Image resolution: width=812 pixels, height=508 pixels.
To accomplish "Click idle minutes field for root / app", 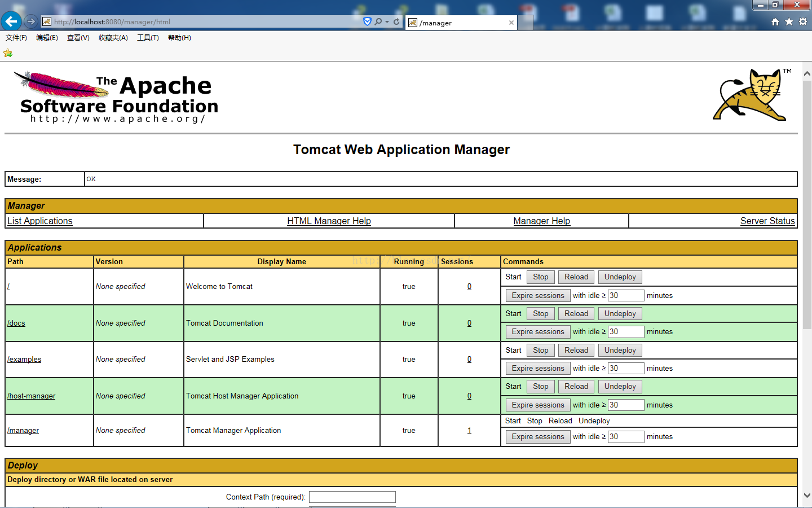I will click(x=626, y=296).
